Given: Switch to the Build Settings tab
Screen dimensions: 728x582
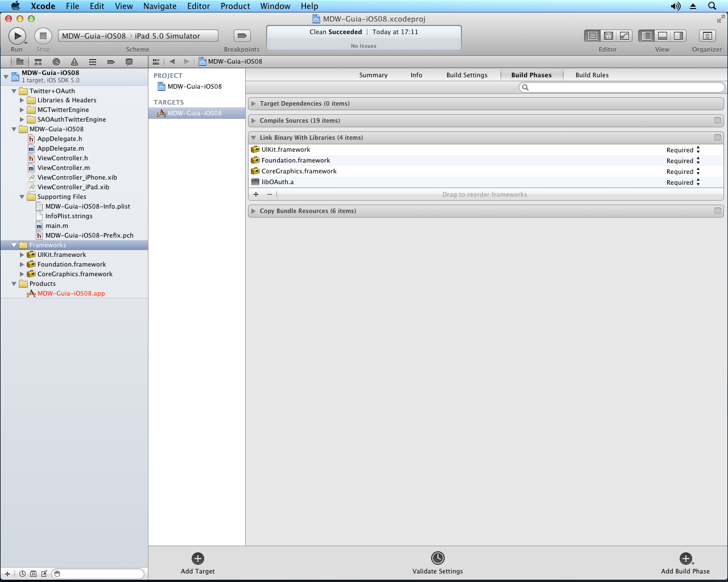Looking at the screenshot, I should coord(467,75).
